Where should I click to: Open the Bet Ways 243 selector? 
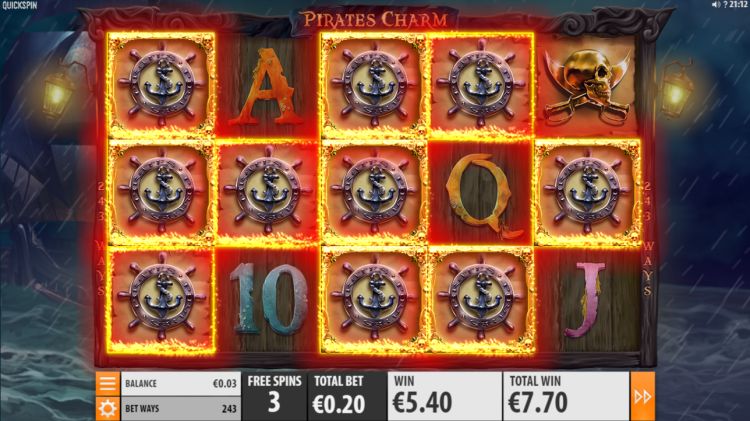(x=181, y=409)
